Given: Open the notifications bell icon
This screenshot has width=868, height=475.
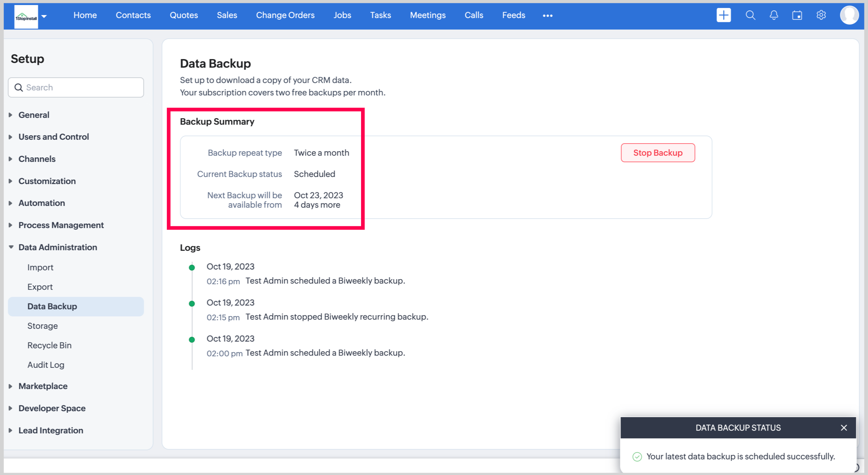Looking at the screenshot, I should point(774,15).
